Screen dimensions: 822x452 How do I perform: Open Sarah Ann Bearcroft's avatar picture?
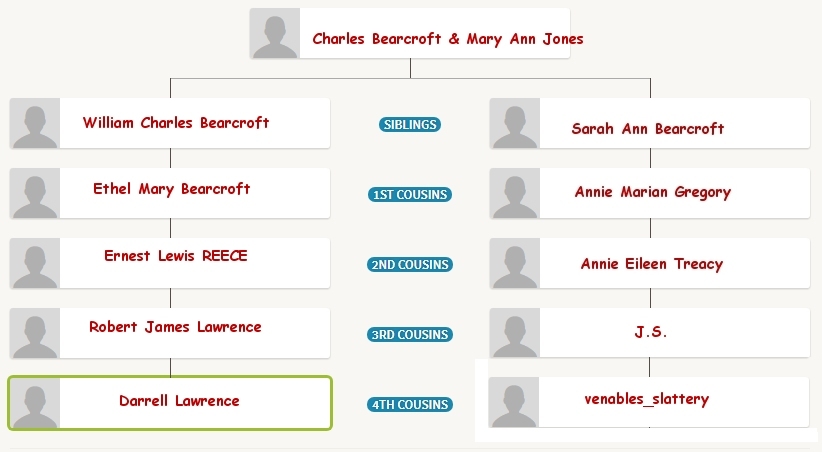coord(515,123)
